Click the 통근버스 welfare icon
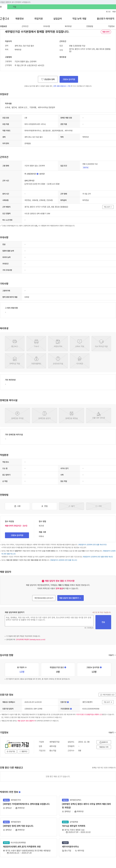 15,343
